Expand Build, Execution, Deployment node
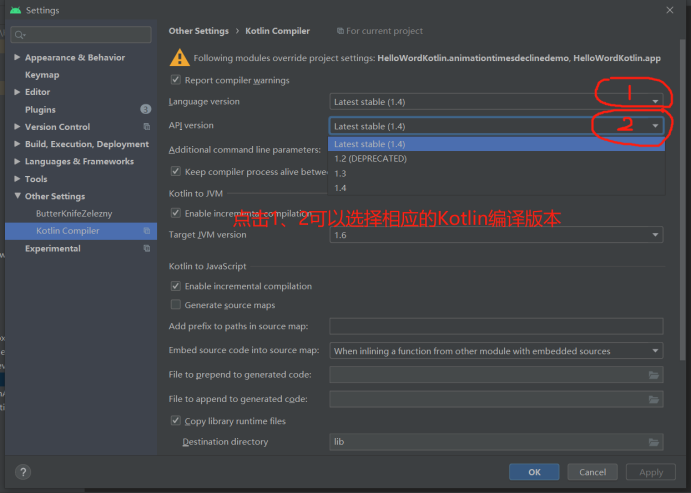 coord(17,144)
